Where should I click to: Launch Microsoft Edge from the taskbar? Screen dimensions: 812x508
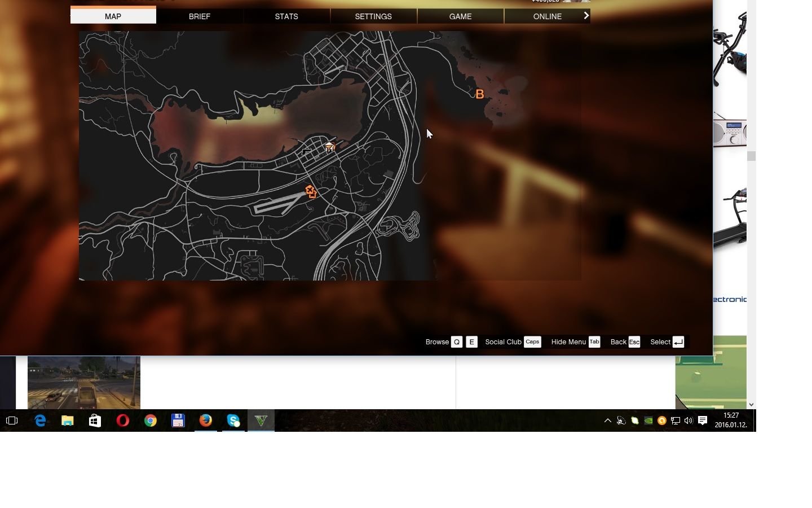(40, 421)
